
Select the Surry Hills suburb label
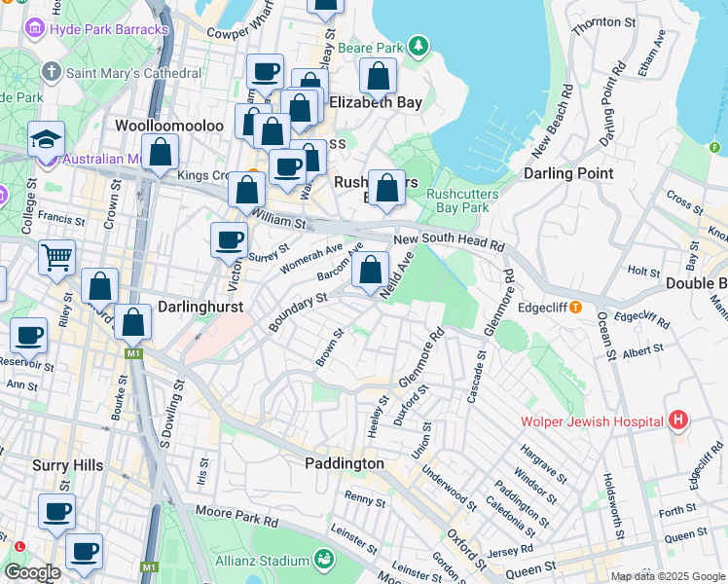[x=68, y=465]
